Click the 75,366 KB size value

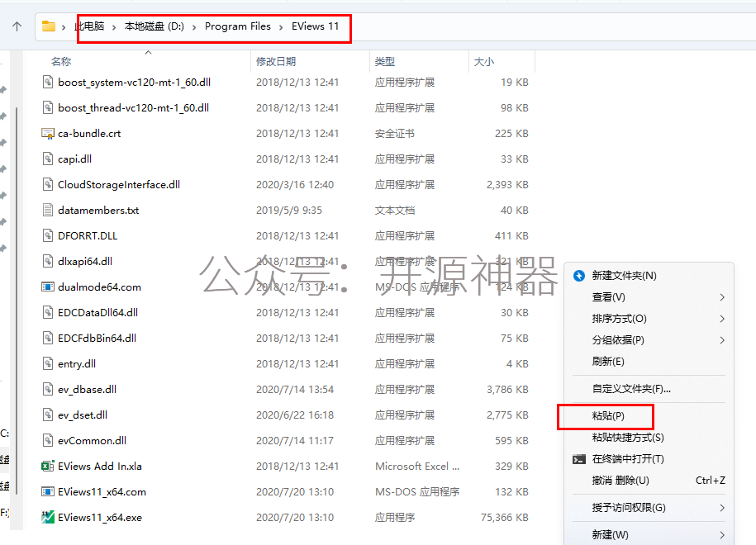(504, 518)
